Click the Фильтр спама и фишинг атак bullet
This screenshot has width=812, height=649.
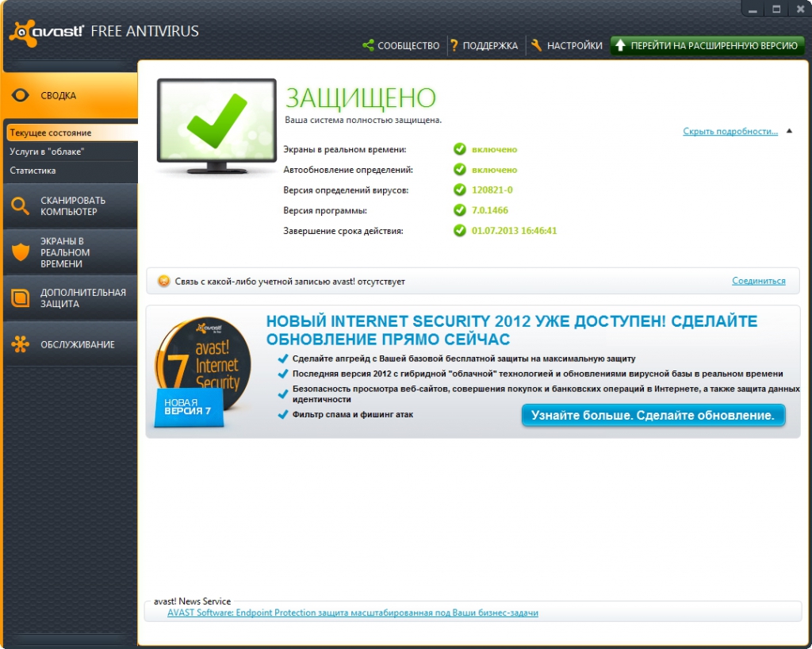(x=353, y=414)
